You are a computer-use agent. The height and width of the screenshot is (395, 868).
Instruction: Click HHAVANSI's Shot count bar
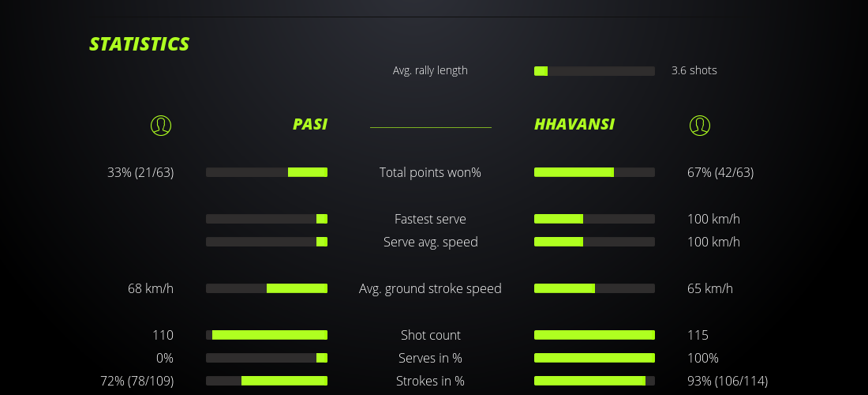tap(594, 335)
